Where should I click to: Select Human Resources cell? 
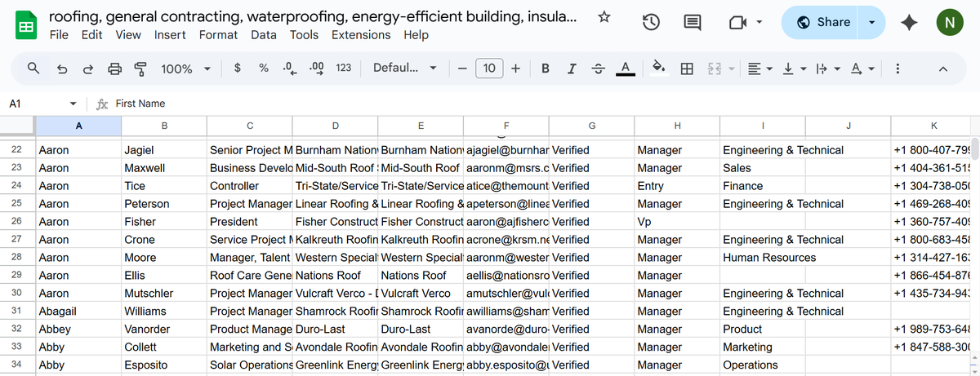[x=763, y=257]
